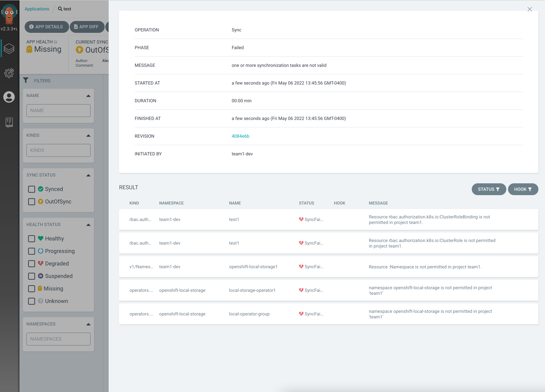This screenshot has width=545, height=392.
Task: Open the STATUS filter dropdown in results
Action: point(489,189)
